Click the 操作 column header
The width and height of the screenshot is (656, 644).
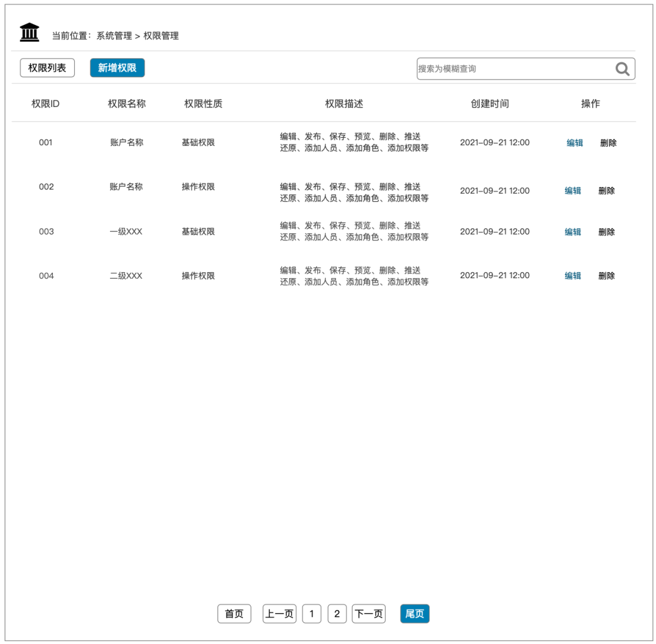point(590,104)
